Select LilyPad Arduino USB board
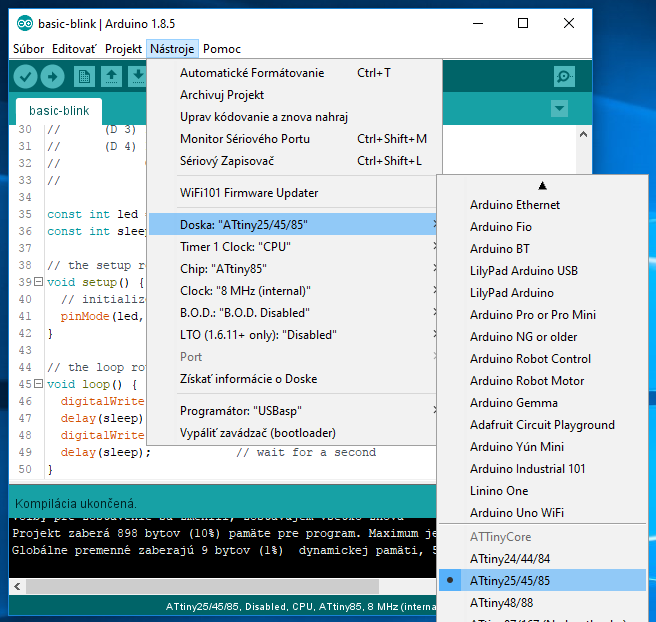This screenshot has width=656, height=622. (542, 271)
